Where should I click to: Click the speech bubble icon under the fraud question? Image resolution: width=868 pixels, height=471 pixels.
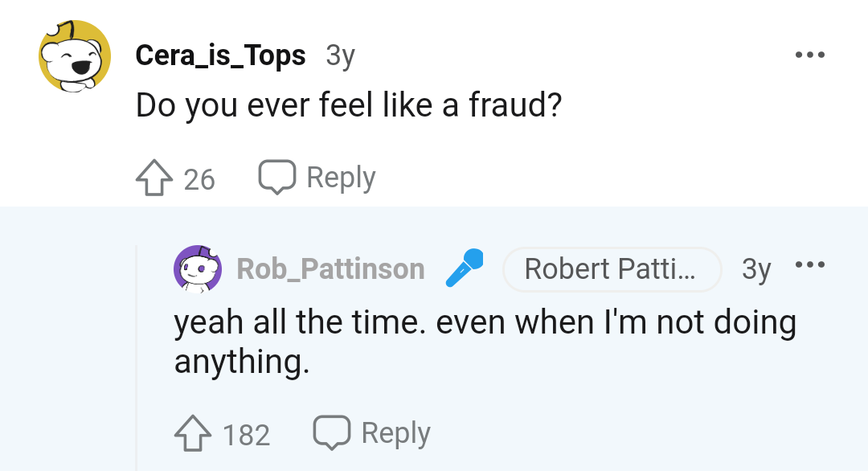pyautogui.click(x=276, y=177)
